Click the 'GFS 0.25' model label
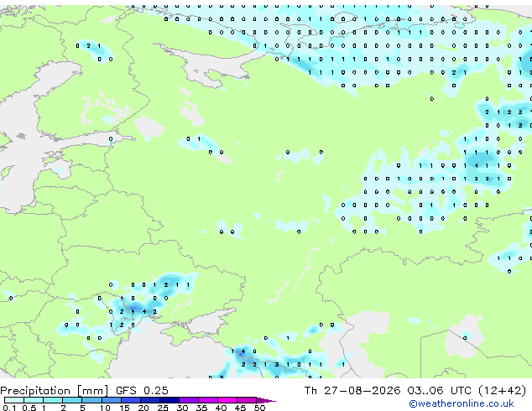 tap(142, 391)
